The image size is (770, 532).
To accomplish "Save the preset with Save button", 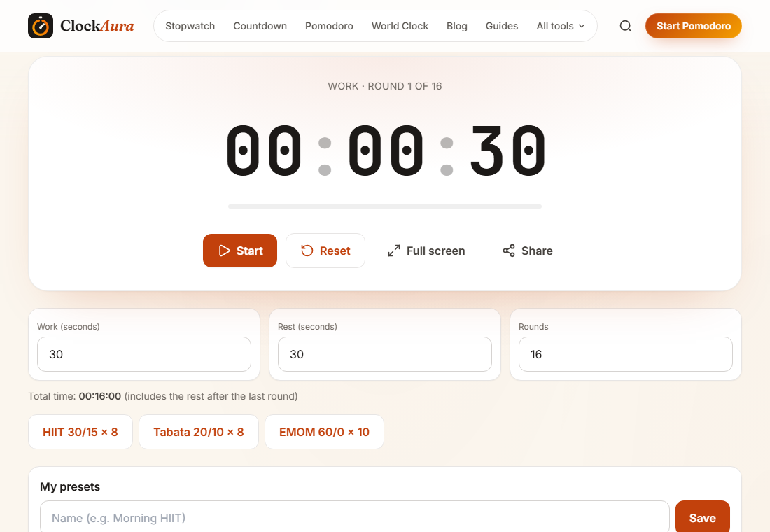I will (702, 518).
